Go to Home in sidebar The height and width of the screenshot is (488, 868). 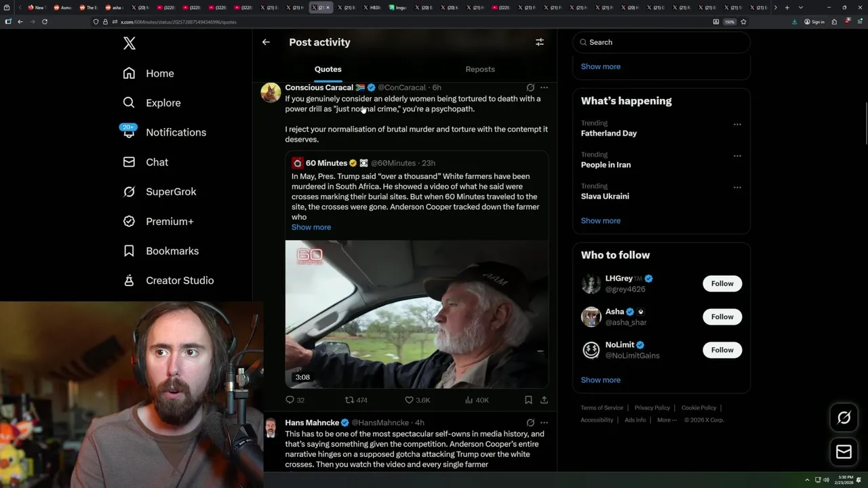coord(149,73)
